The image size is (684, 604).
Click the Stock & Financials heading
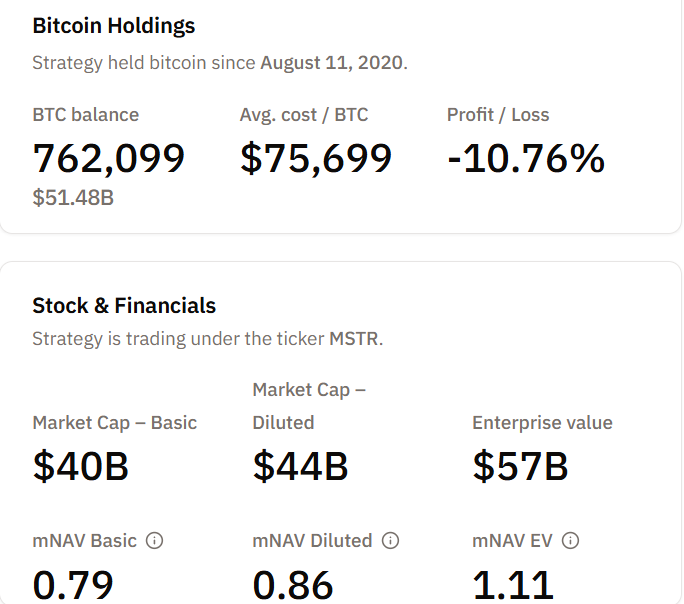(124, 305)
